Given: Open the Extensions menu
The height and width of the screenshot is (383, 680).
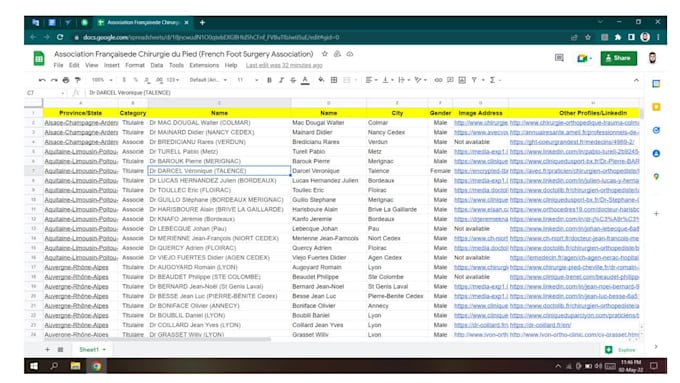Looking at the screenshot, I should (x=204, y=65).
